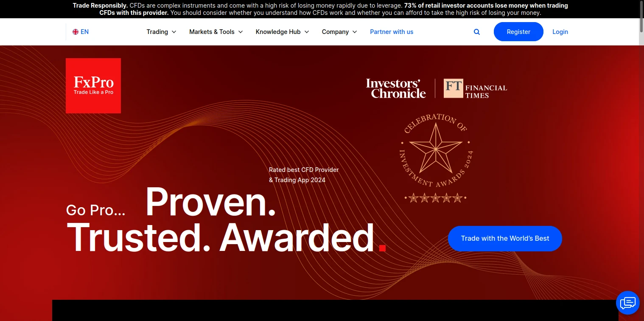
Task: Click the Financial Times logo
Action: point(475,88)
